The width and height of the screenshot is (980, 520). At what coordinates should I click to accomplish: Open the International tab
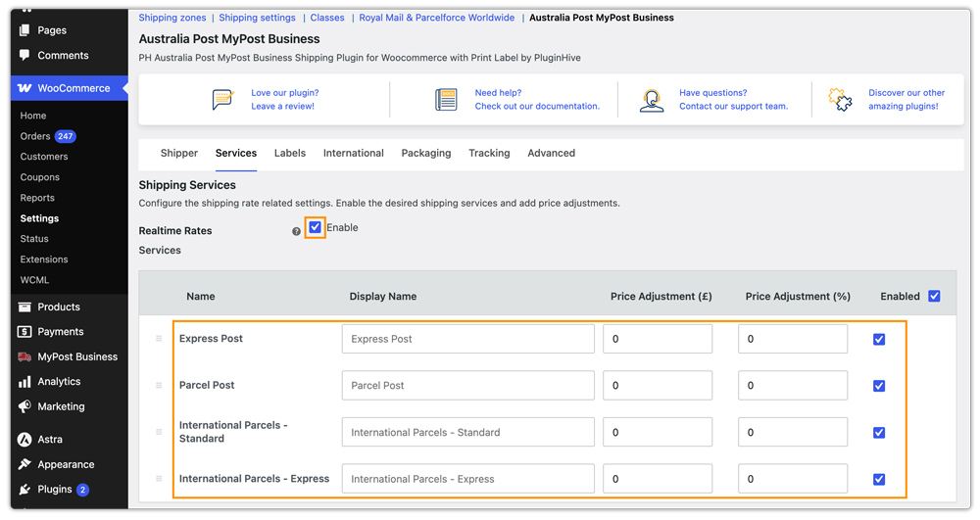tap(353, 153)
